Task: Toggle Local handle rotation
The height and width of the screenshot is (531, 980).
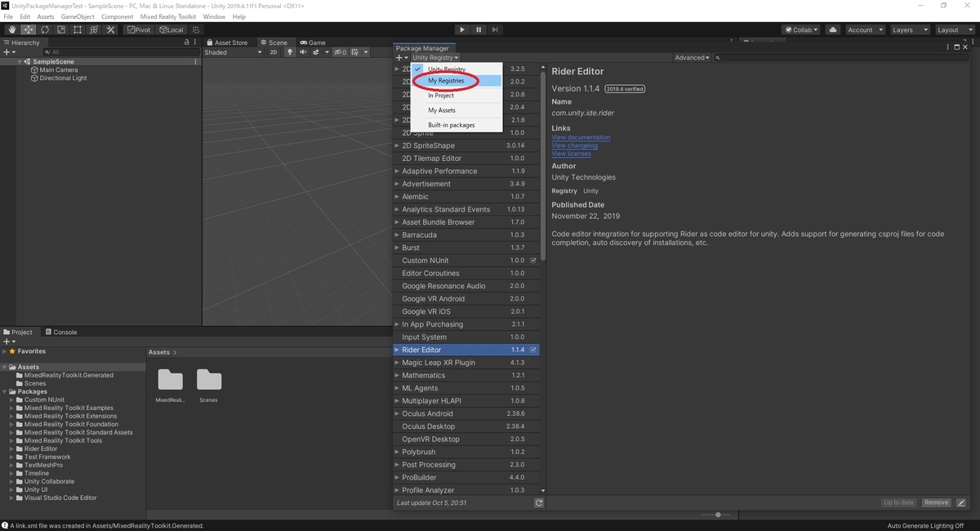Action: click(x=171, y=29)
